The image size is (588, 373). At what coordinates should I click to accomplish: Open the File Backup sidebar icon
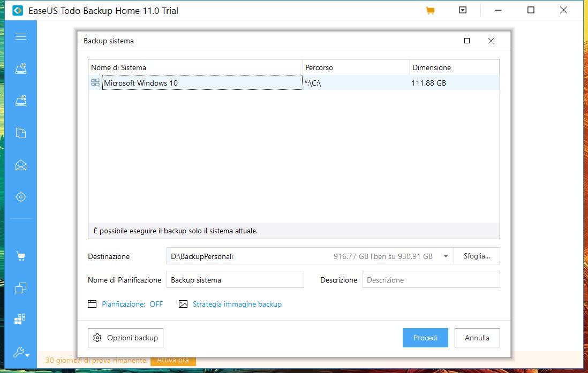pos(21,133)
